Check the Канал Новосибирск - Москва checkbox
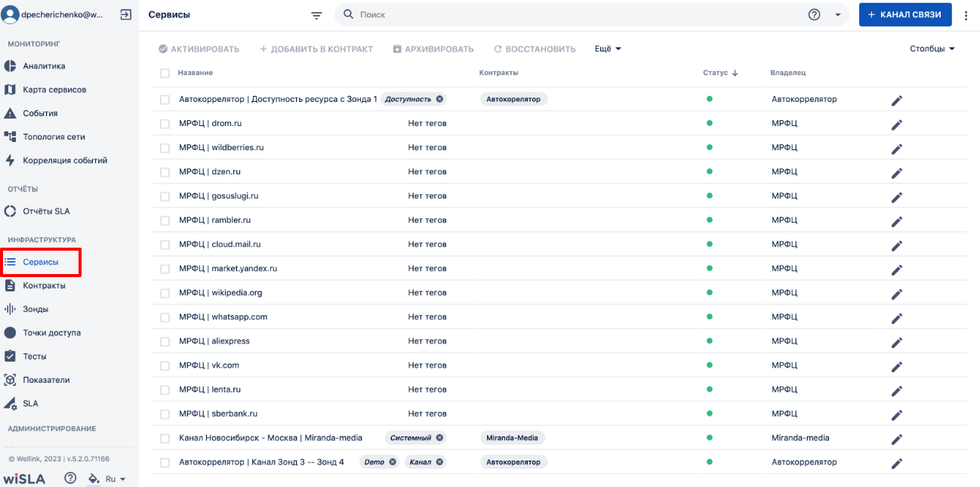Screen dimensions: 980x487 pyautogui.click(x=165, y=438)
